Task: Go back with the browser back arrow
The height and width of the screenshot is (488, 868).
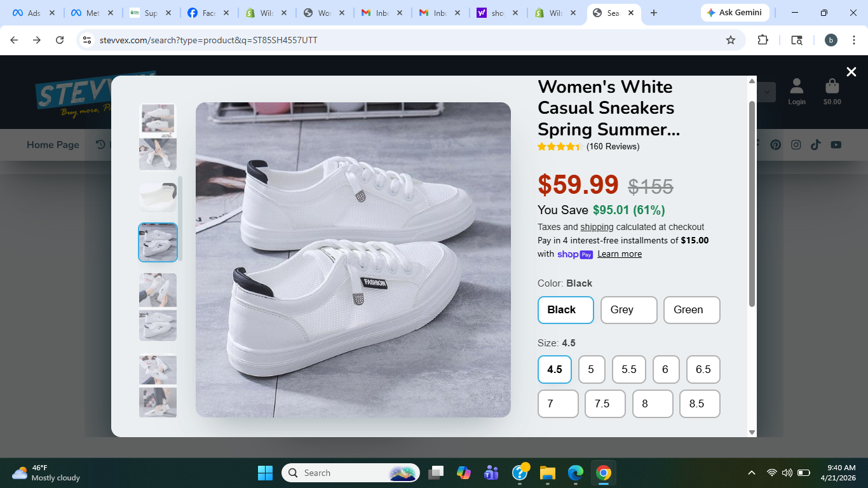Action: tap(14, 40)
